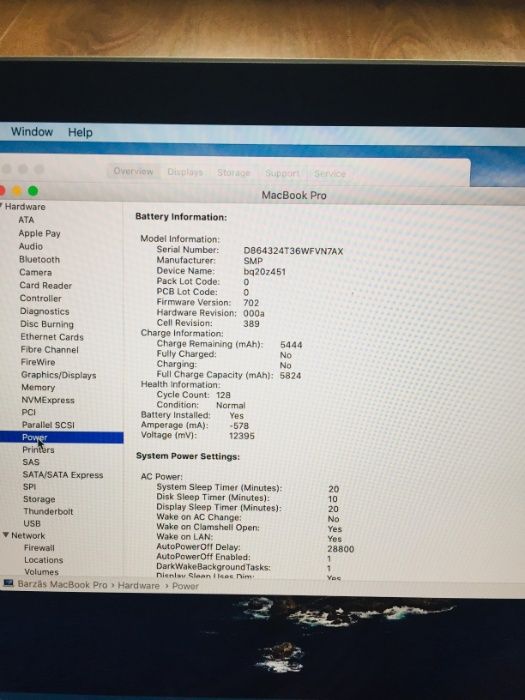525x700 pixels.
Task: Select Parallel SCSI in the sidebar
Action: (x=48, y=425)
